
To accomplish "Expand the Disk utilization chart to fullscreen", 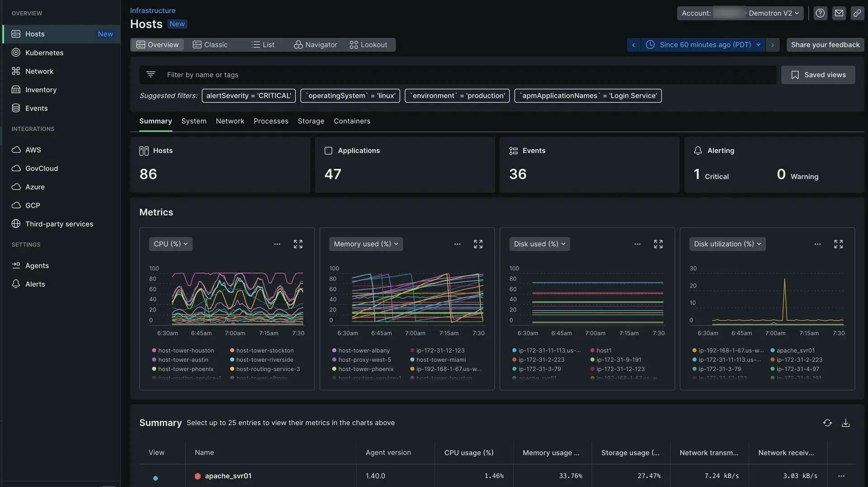I will pyautogui.click(x=838, y=244).
